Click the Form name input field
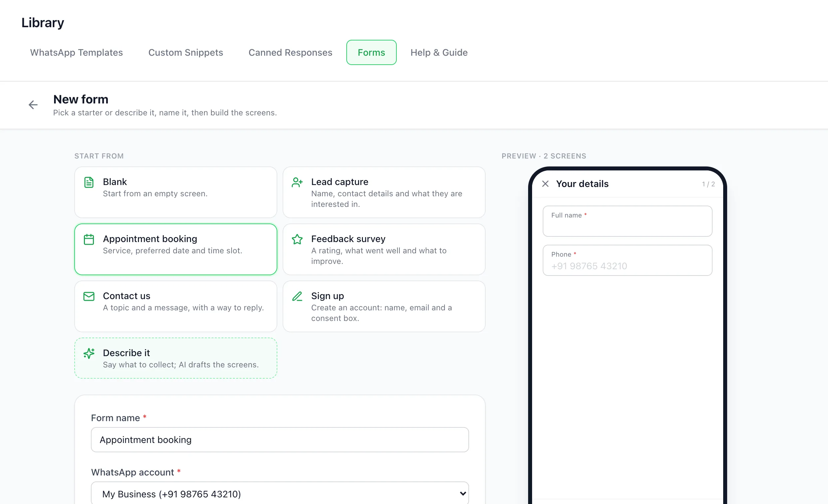The height and width of the screenshot is (504, 828). tap(280, 440)
